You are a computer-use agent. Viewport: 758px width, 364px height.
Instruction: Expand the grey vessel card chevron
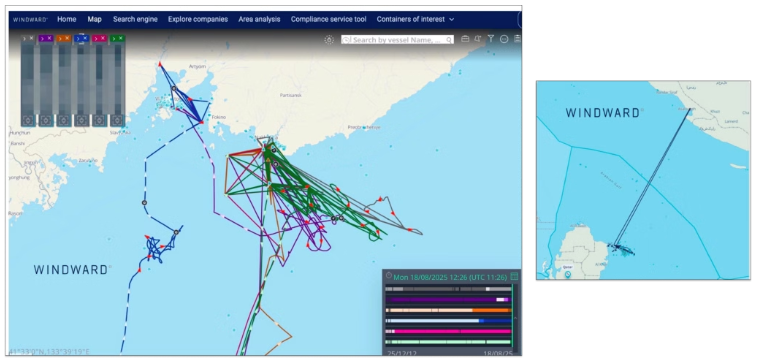click(25, 39)
